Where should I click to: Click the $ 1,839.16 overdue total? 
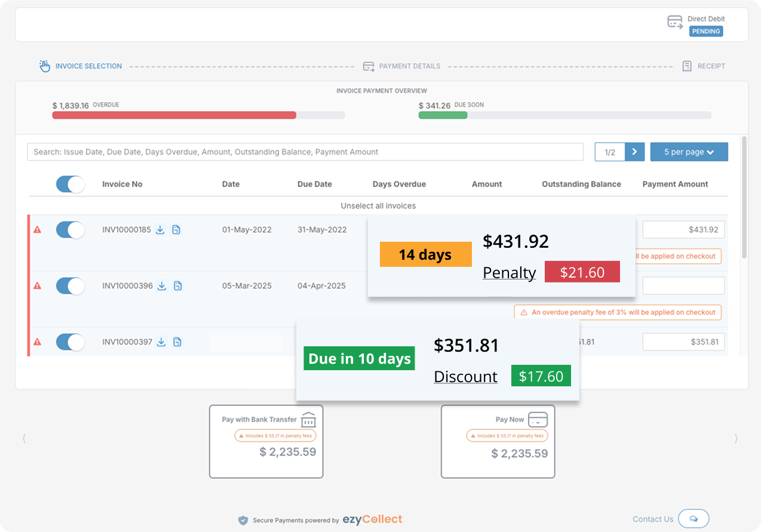(70, 106)
